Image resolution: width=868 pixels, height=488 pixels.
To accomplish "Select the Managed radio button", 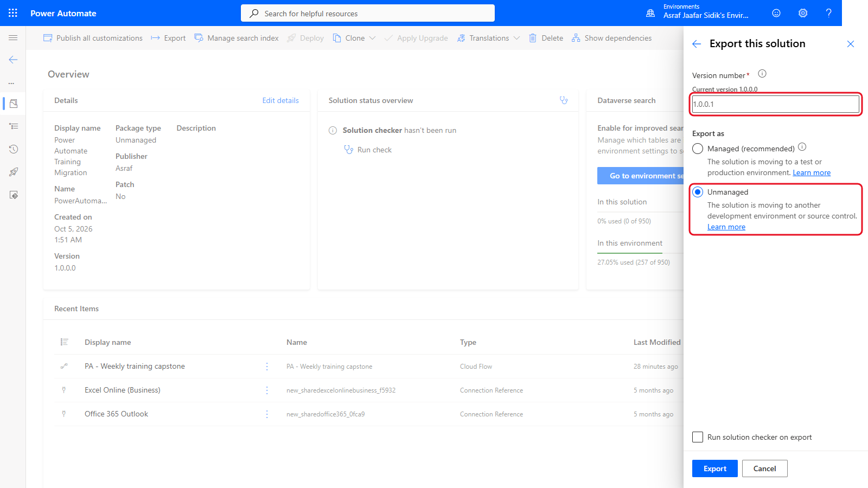I will [x=698, y=149].
